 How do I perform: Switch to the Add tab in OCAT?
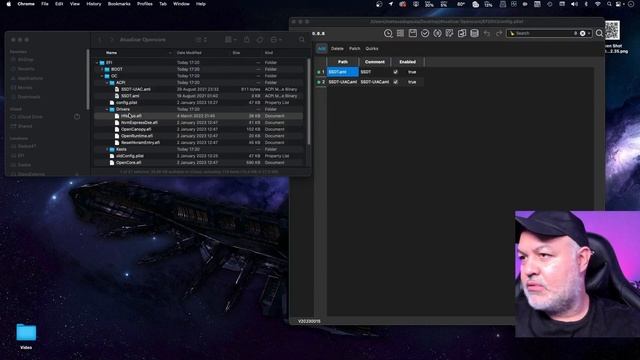(x=322, y=49)
